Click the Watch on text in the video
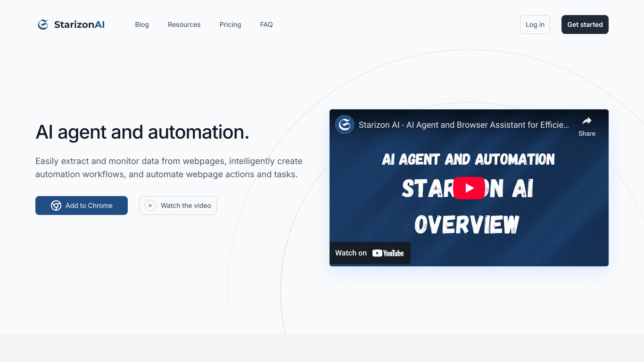 (x=351, y=253)
